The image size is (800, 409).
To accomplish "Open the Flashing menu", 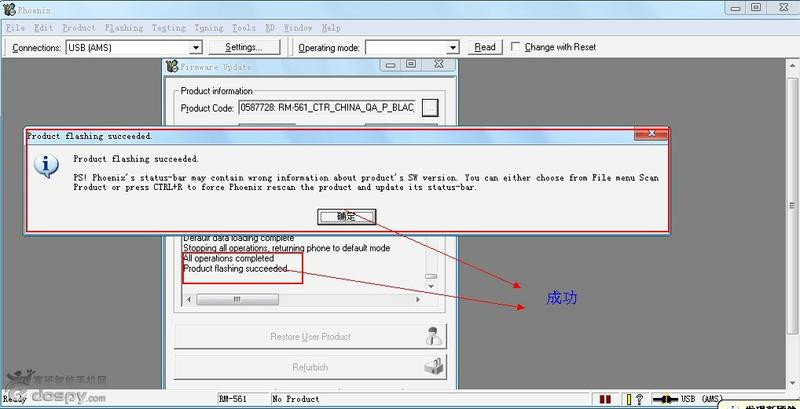I will [124, 28].
